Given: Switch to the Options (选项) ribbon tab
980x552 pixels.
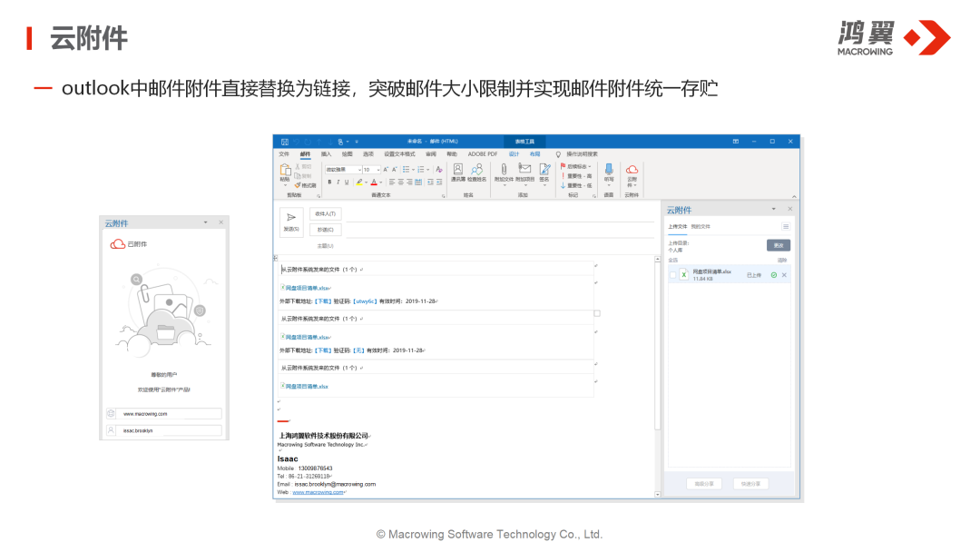Looking at the screenshot, I should [x=368, y=153].
